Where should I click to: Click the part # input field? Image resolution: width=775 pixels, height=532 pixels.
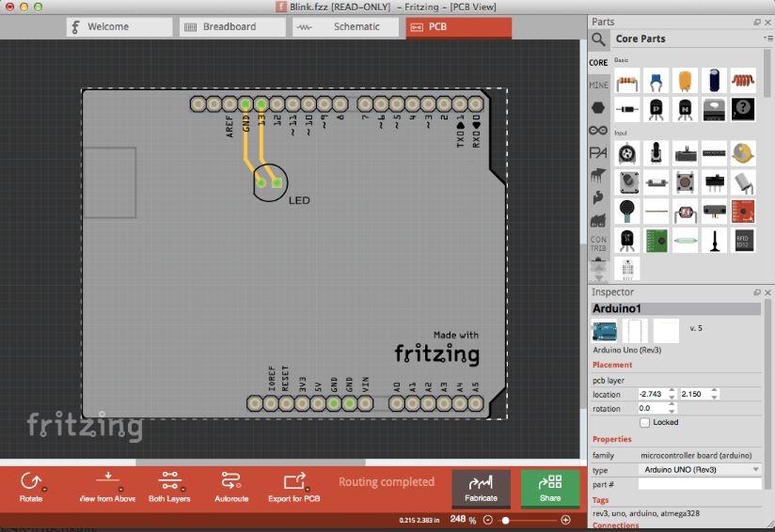[700, 484]
